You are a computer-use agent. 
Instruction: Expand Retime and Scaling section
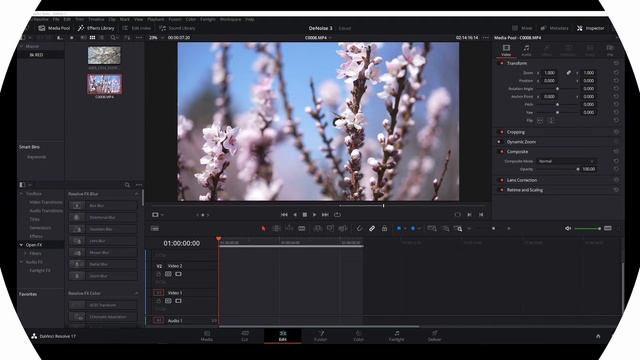(x=524, y=190)
